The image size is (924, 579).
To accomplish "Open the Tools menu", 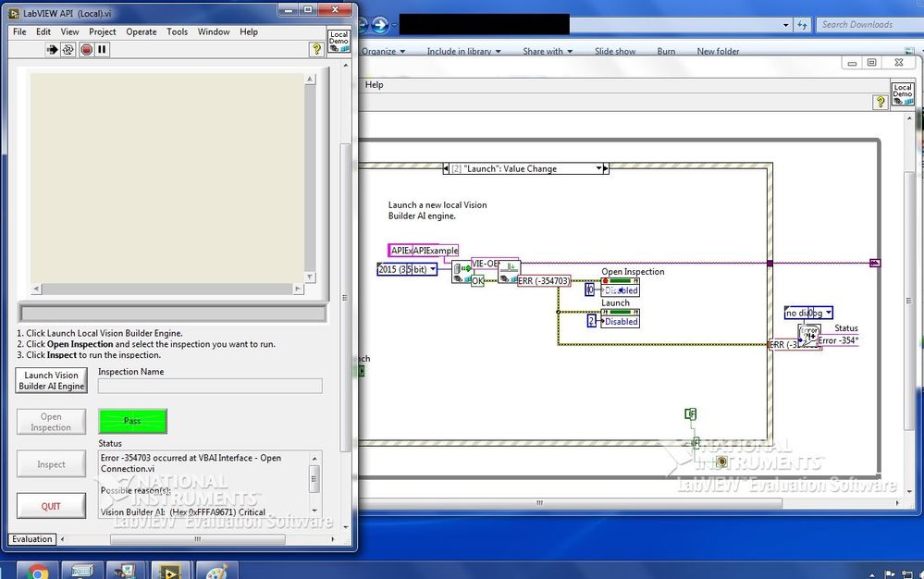I will tap(177, 31).
